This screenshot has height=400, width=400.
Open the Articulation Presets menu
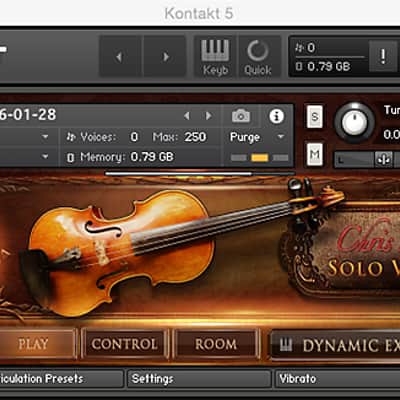pyautogui.click(x=61, y=379)
